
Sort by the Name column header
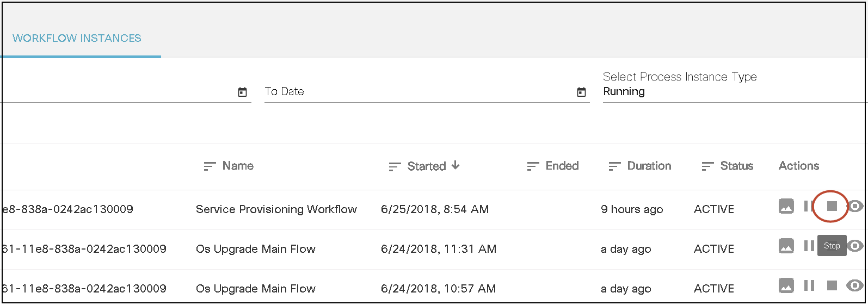(237, 166)
